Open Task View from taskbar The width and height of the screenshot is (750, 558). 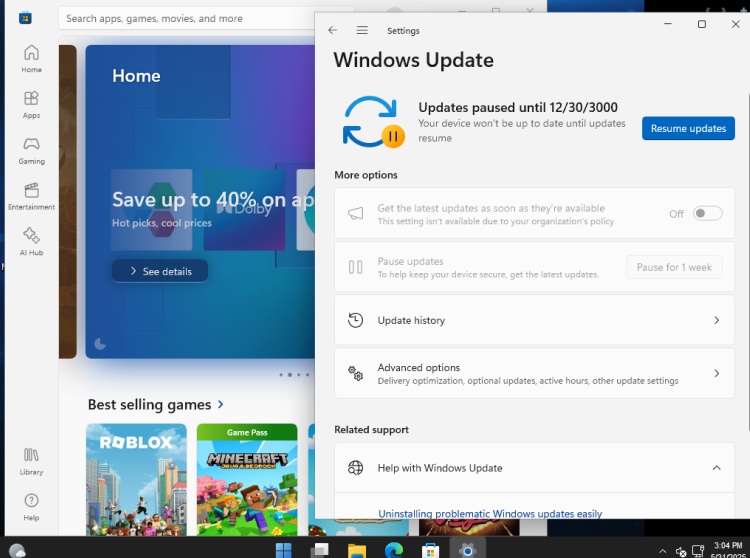click(320, 550)
